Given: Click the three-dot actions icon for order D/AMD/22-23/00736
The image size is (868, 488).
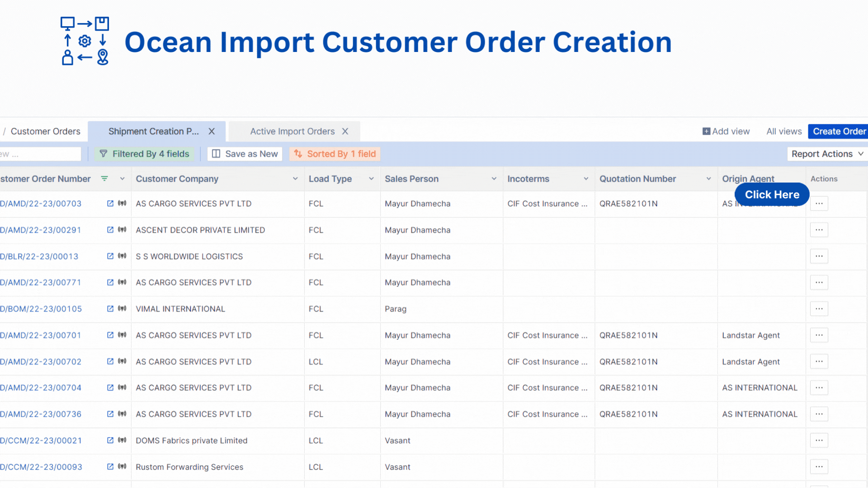Looking at the screenshot, I should point(819,414).
